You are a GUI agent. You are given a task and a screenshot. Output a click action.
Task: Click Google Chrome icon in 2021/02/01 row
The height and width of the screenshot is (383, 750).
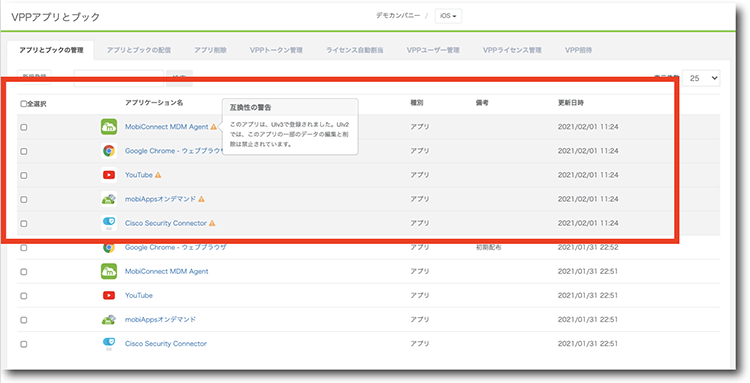[x=109, y=151]
